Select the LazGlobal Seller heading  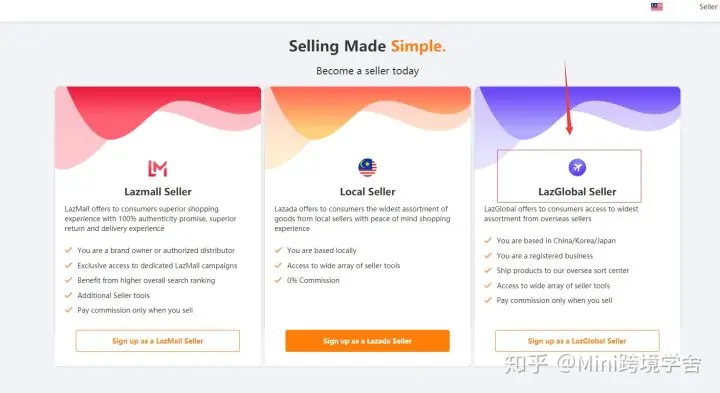[x=577, y=191]
